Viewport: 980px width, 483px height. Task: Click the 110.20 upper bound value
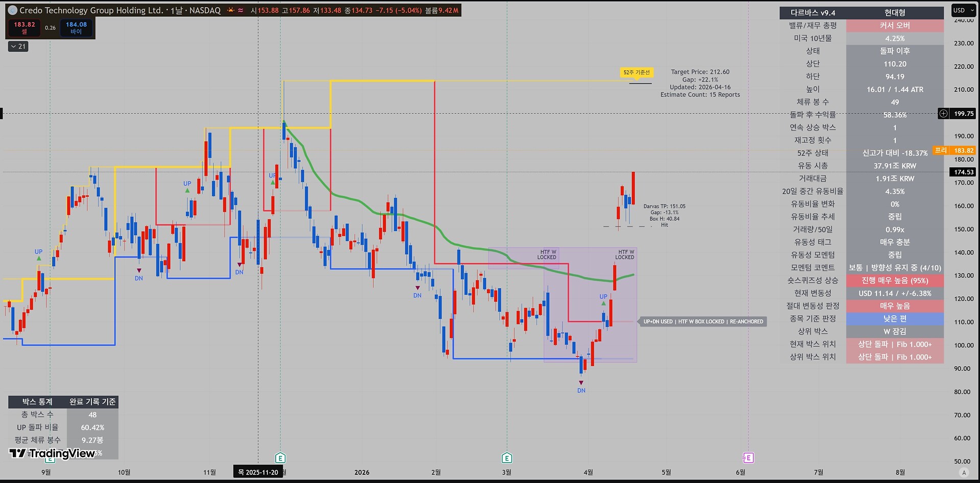895,64
